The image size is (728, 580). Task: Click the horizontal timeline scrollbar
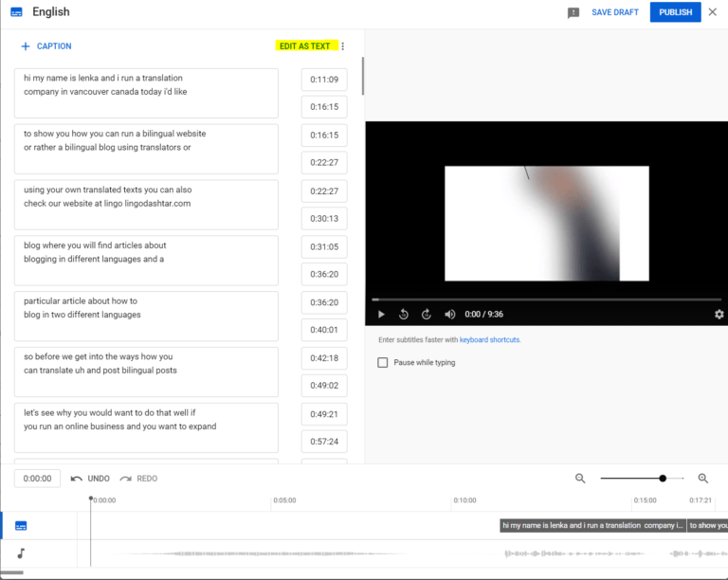[x=11, y=572]
